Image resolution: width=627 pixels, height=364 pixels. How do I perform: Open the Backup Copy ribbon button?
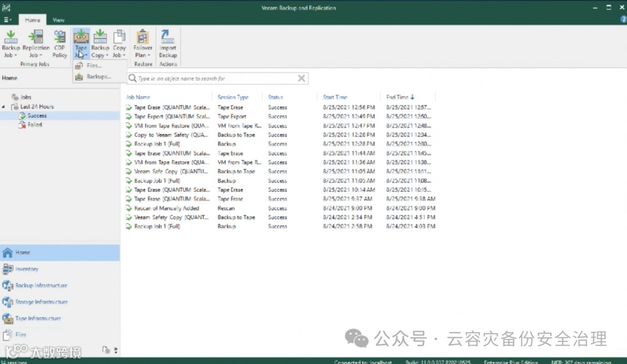click(100, 44)
